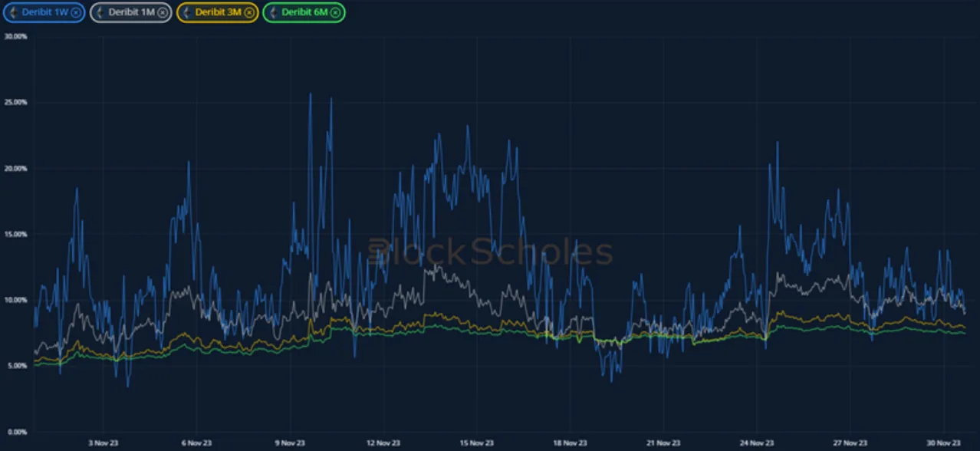
Task: Click the 24 Nov 23 date label
Action: click(757, 443)
